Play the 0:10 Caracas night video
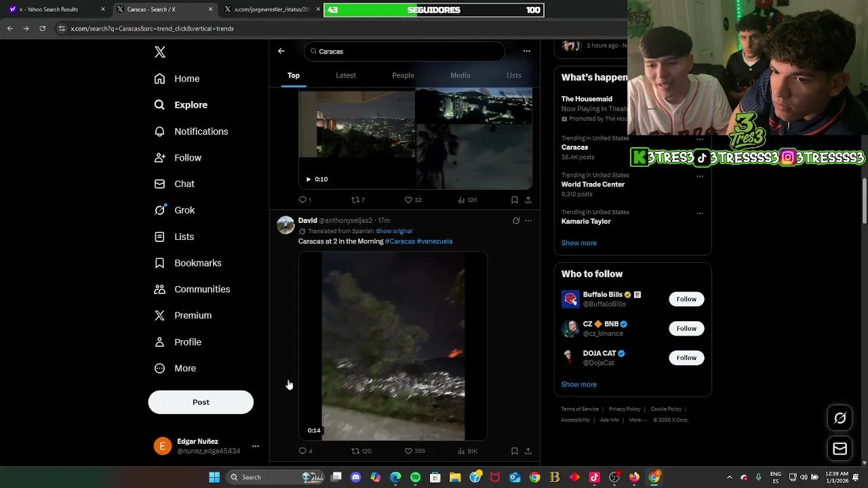The image size is (868, 488). pyautogui.click(x=308, y=179)
